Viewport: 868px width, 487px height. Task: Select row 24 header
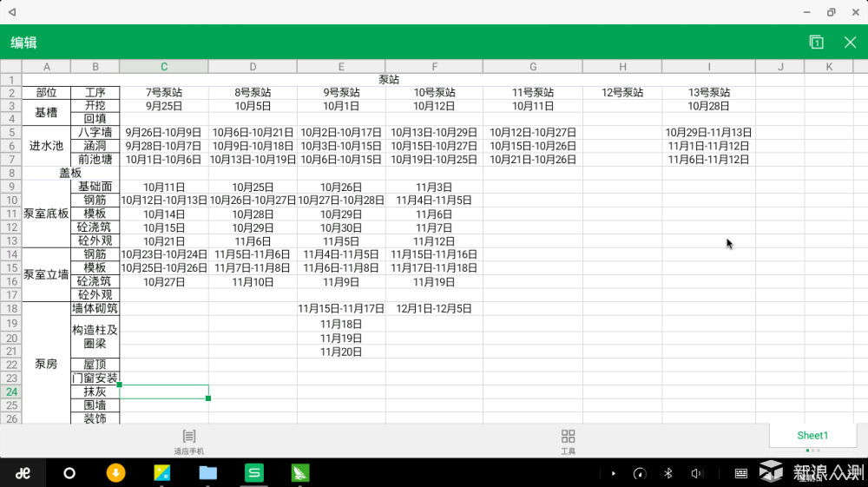(x=11, y=392)
